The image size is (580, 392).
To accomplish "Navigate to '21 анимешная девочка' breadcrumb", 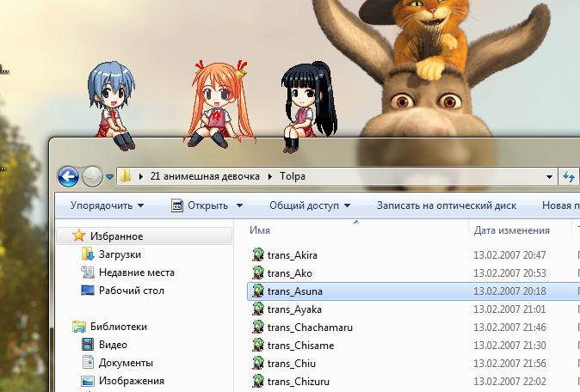I will [205, 176].
